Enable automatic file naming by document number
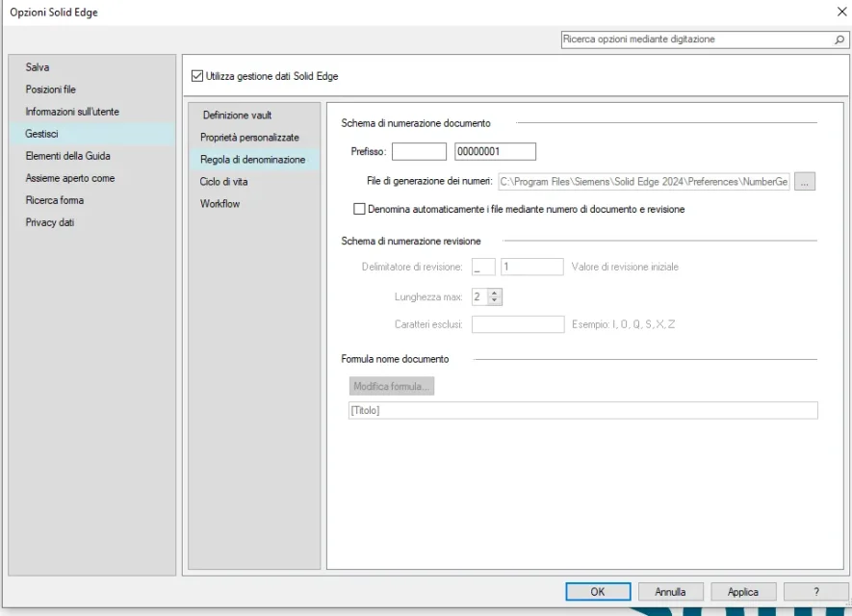 (x=359, y=209)
